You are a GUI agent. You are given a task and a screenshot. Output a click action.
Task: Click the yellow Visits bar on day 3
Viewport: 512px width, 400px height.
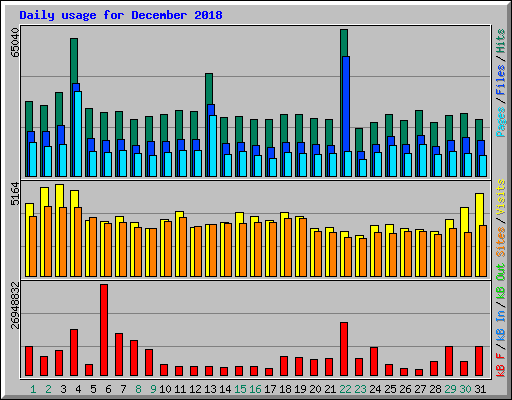click(x=59, y=196)
